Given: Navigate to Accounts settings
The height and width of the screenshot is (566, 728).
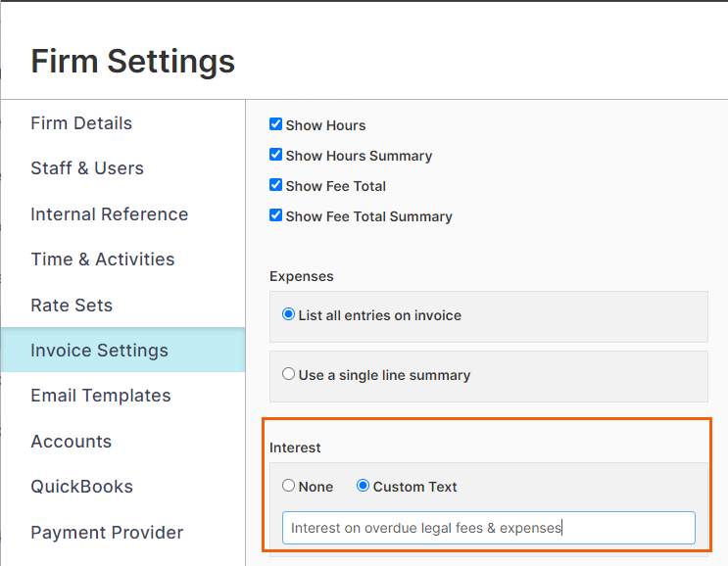Looking at the screenshot, I should [x=71, y=442].
